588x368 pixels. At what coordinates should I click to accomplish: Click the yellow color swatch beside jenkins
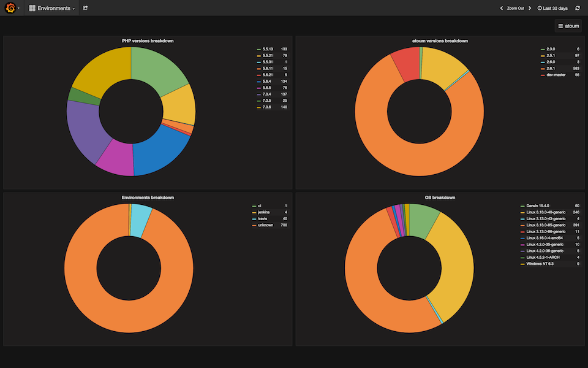tap(254, 213)
